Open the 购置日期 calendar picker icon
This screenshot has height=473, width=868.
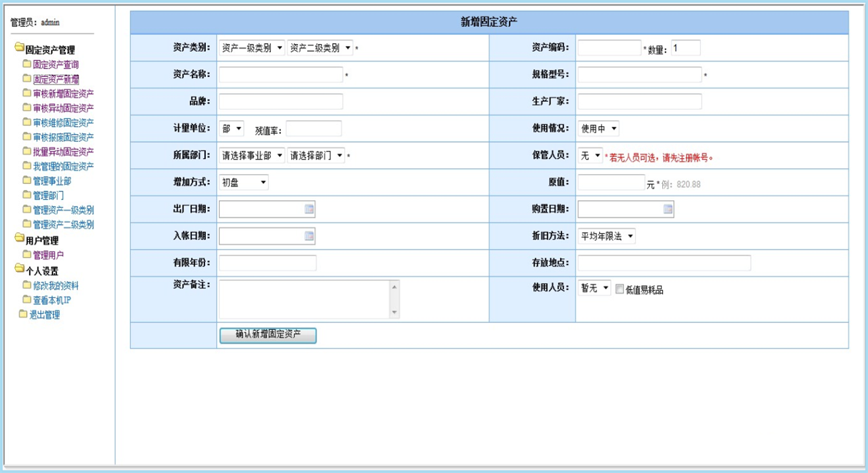pos(668,209)
